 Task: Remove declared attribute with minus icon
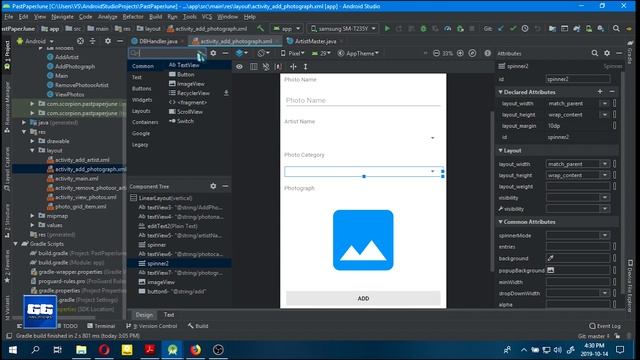(612, 92)
